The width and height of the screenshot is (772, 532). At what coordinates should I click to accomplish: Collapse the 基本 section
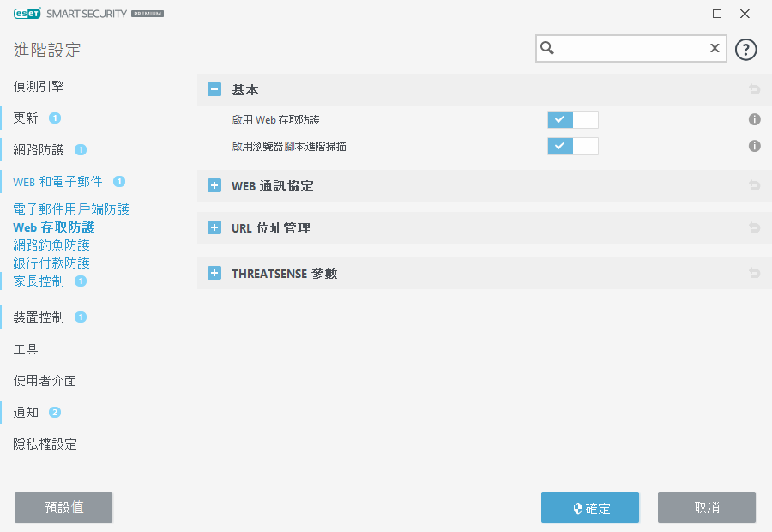click(214, 89)
